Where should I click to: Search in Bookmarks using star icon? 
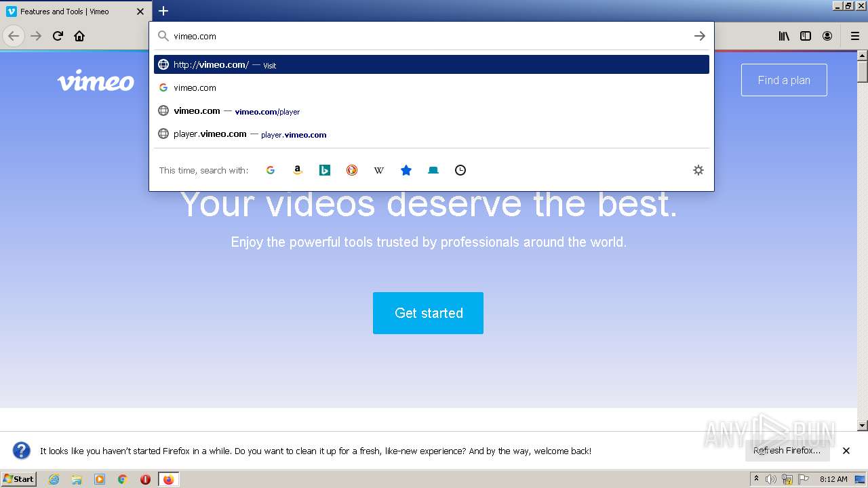click(x=406, y=170)
